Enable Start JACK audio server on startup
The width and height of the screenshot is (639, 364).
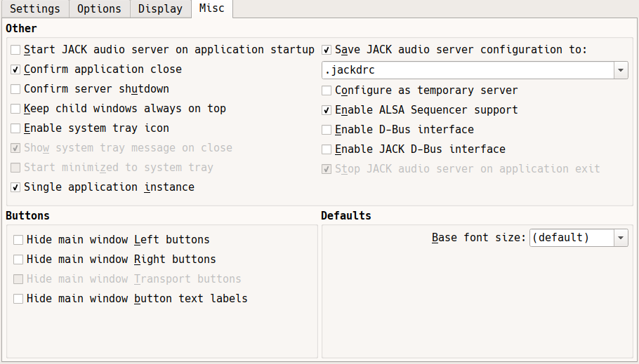click(16, 50)
